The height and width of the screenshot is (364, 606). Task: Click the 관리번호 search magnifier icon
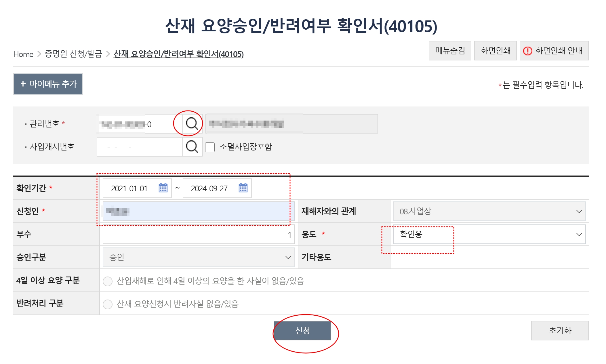pos(192,124)
